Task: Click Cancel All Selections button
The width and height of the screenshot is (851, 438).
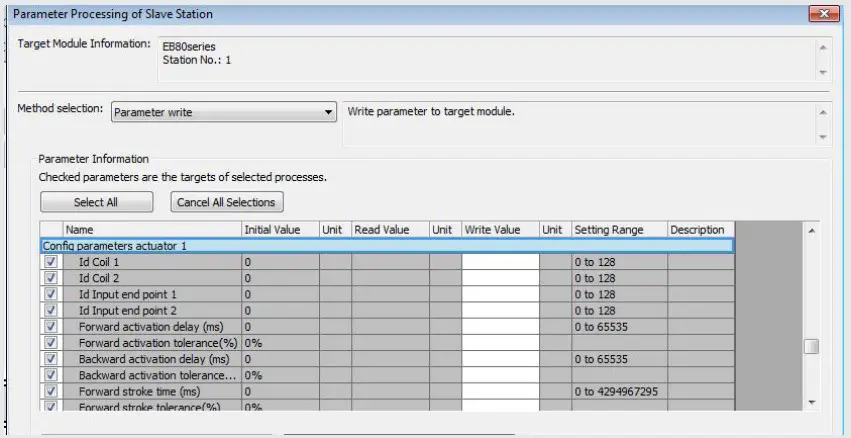Action: pyautogui.click(x=226, y=202)
